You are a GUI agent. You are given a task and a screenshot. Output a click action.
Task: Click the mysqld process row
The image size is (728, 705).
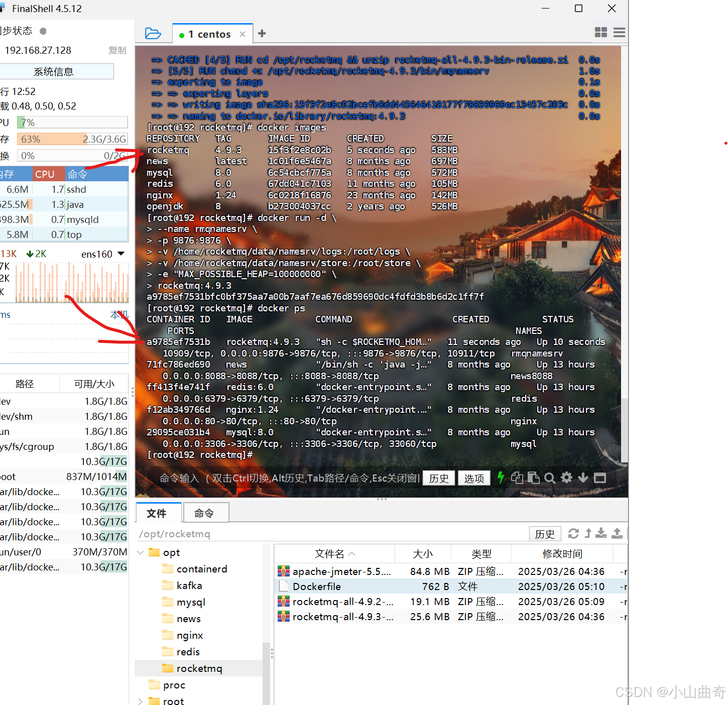point(64,219)
